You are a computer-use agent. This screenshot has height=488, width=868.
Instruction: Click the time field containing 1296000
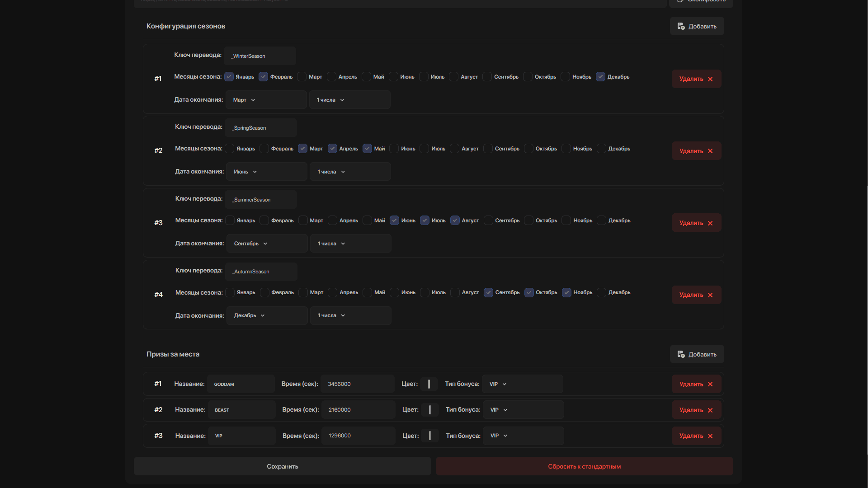coord(359,436)
